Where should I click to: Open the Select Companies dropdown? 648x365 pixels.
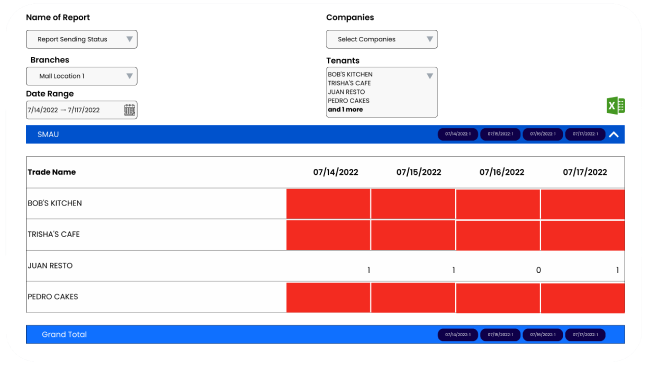click(382, 39)
